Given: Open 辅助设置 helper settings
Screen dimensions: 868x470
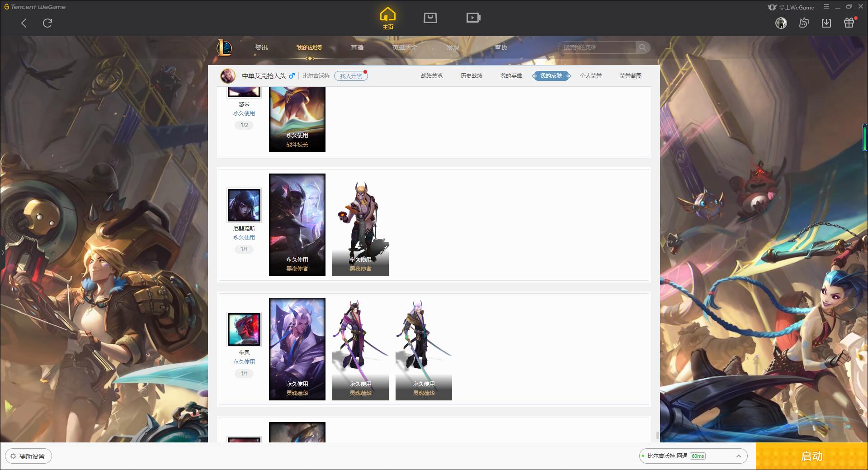Looking at the screenshot, I should [28, 456].
